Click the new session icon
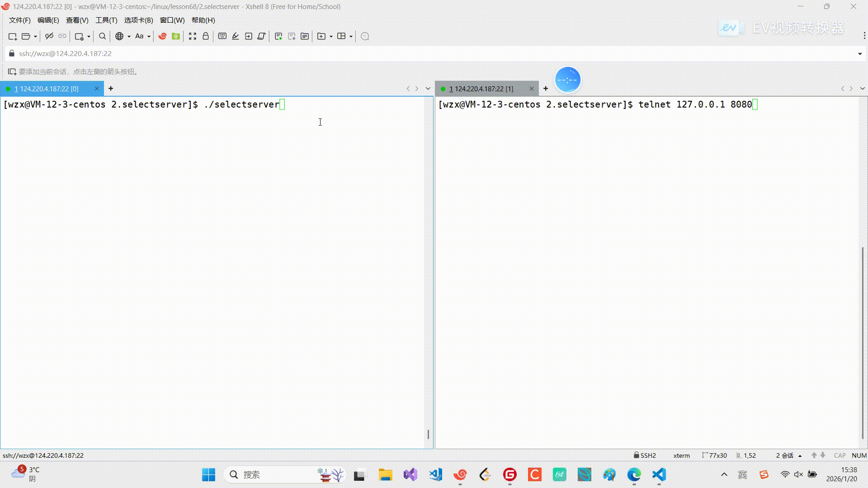868x488 pixels. click(x=13, y=36)
